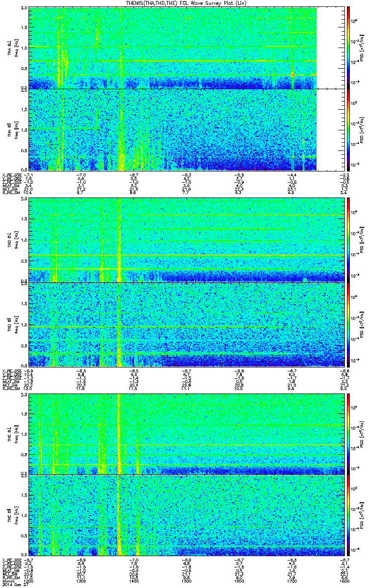Click the 1500 time tick label

tap(185, 581)
